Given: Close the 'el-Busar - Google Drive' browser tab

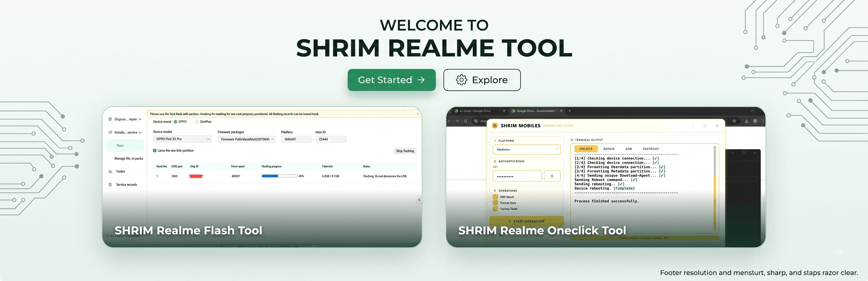Looking at the screenshot, I should pyautogui.click(x=504, y=111).
